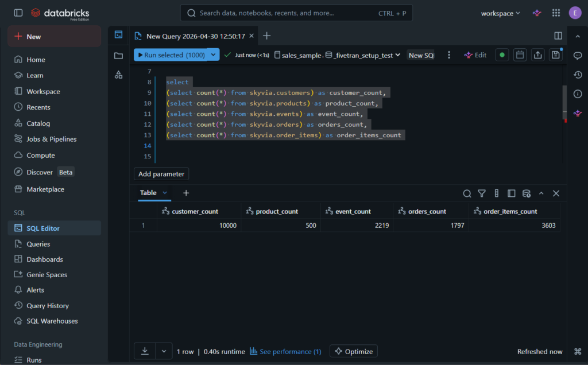The width and height of the screenshot is (588, 365).
Task: Add a new visualization tab
Action: point(186,193)
